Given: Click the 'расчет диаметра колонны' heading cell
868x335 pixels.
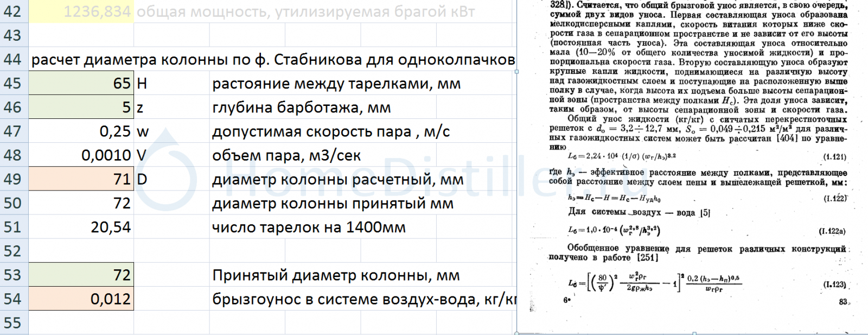Looking at the screenshot, I should [271, 59].
